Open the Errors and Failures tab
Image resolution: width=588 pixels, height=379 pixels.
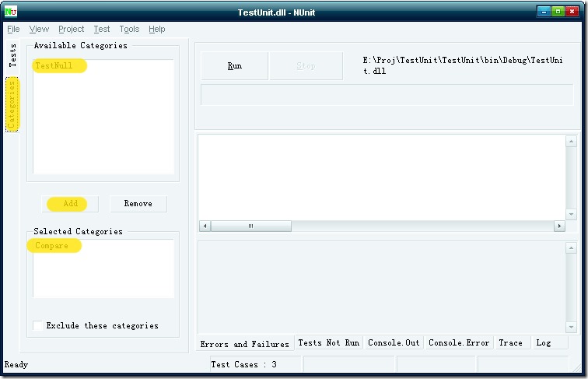(x=245, y=344)
